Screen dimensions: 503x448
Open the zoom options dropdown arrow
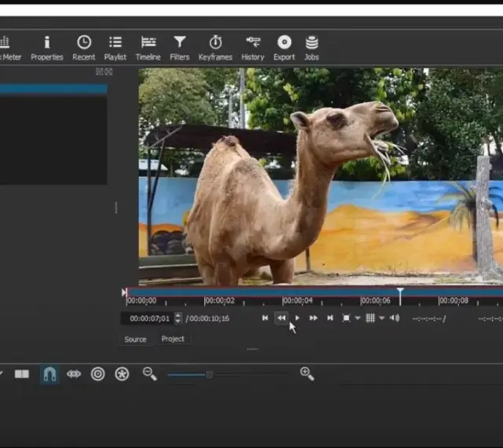point(358,318)
